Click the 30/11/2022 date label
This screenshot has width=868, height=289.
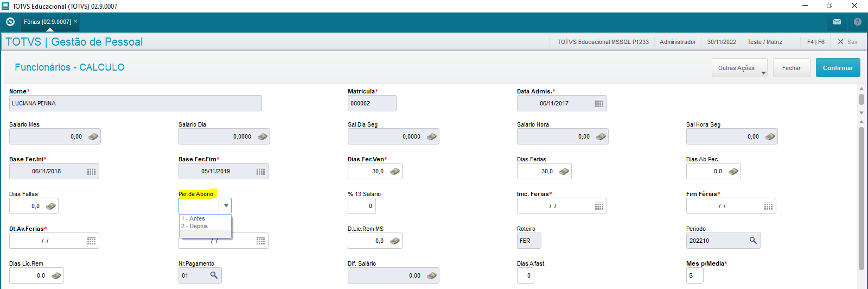pos(722,42)
